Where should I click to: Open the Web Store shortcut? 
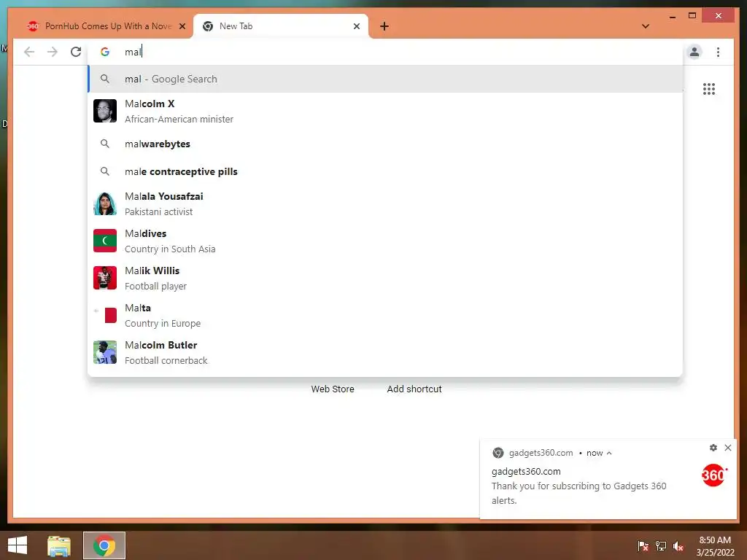(333, 389)
